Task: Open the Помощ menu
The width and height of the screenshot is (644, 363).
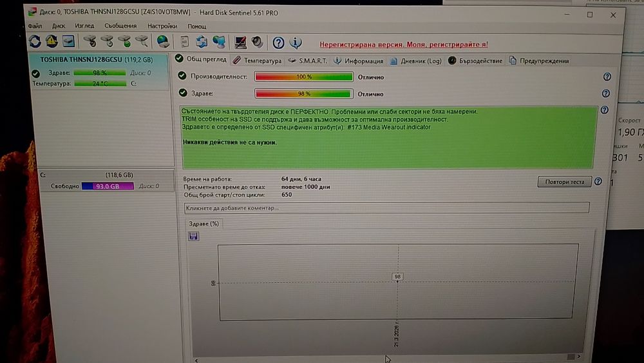Action: tap(196, 26)
